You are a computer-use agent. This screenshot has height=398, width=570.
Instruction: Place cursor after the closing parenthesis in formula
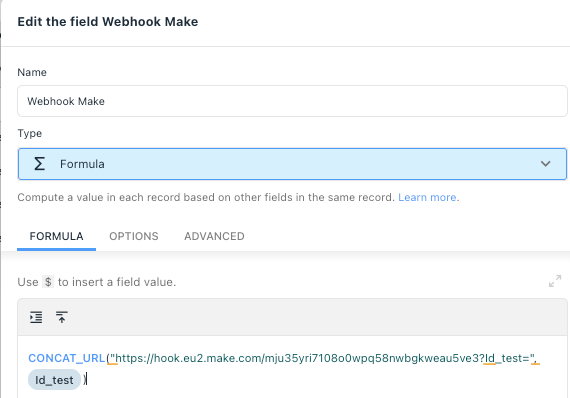click(87, 380)
